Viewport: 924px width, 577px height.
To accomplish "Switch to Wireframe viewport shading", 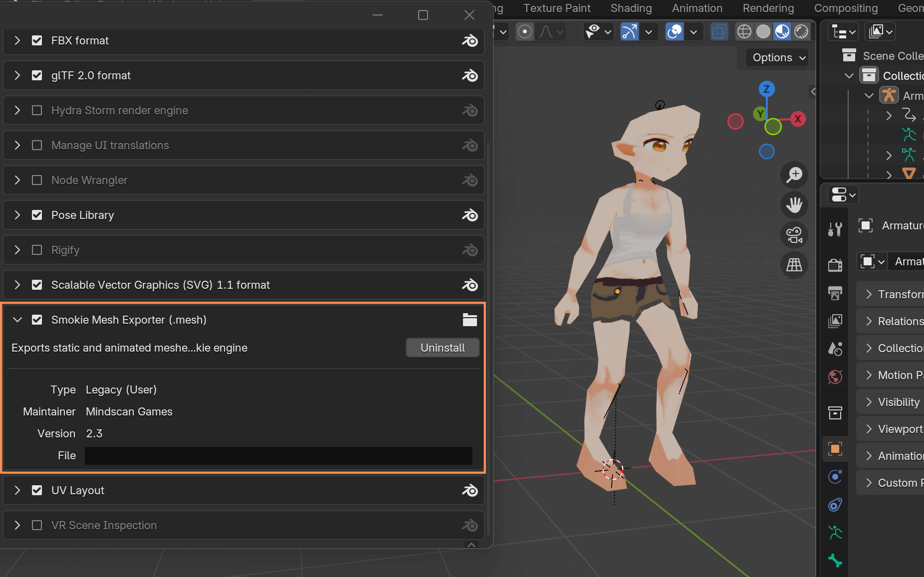I will (744, 31).
